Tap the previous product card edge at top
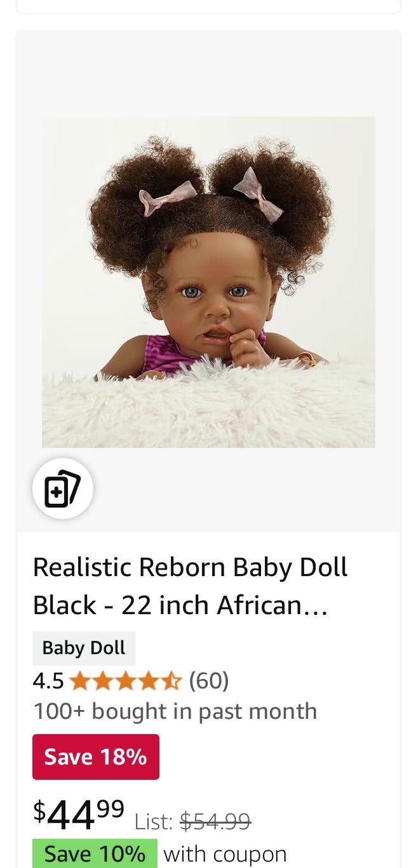Image resolution: width=409 pixels, height=868 pixels. click(x=208, y=6)
